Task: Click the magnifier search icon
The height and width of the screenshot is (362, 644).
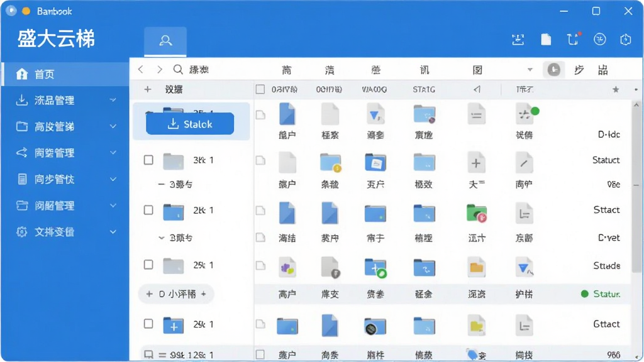Action: point(178,69)
